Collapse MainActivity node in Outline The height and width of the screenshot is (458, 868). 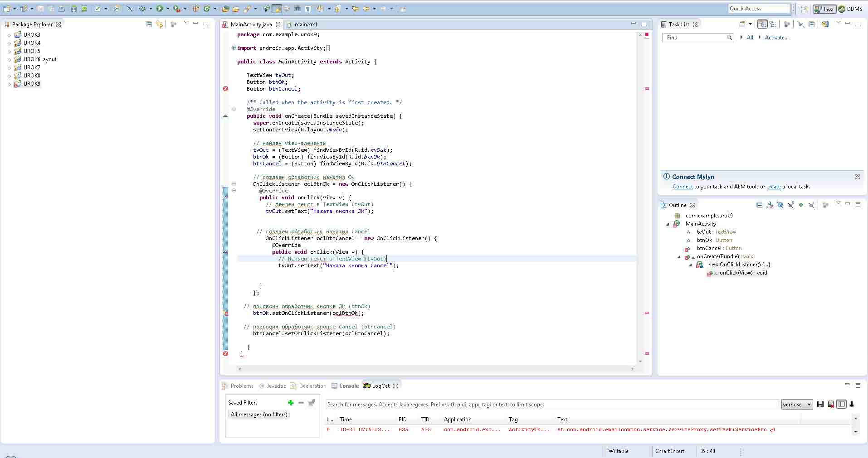click(668, 224)
